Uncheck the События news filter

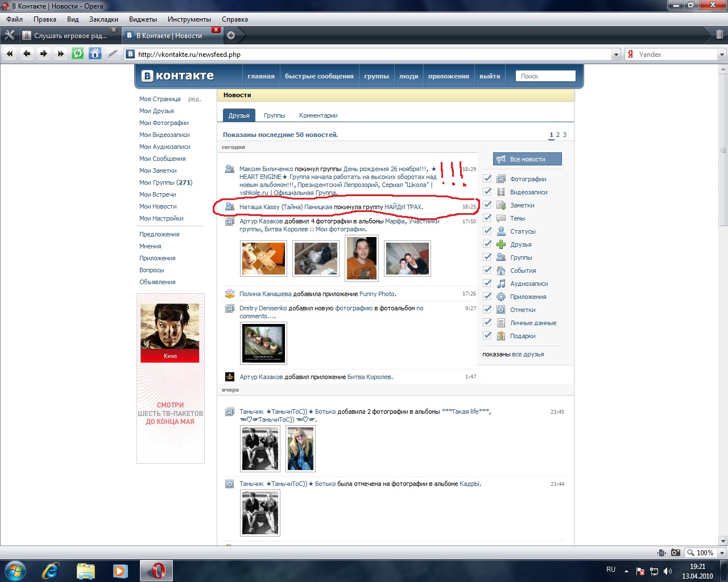[x=487, y=270]
